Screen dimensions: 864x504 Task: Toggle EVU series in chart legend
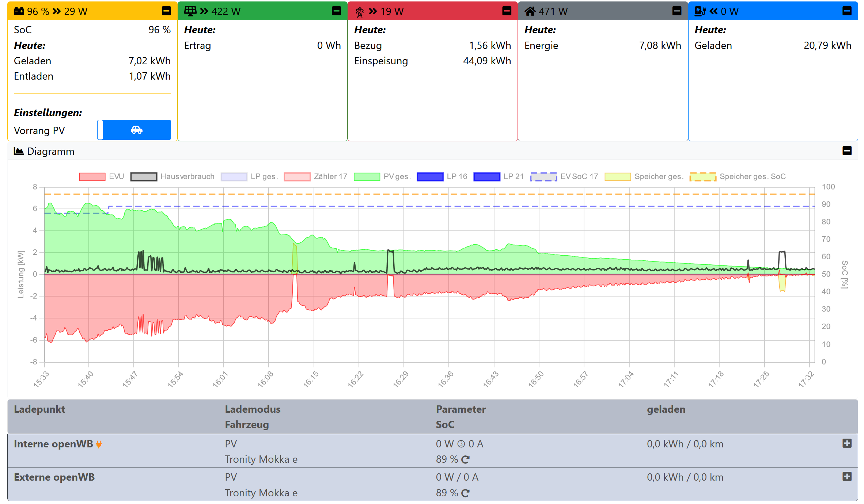(x=92, y=177)
